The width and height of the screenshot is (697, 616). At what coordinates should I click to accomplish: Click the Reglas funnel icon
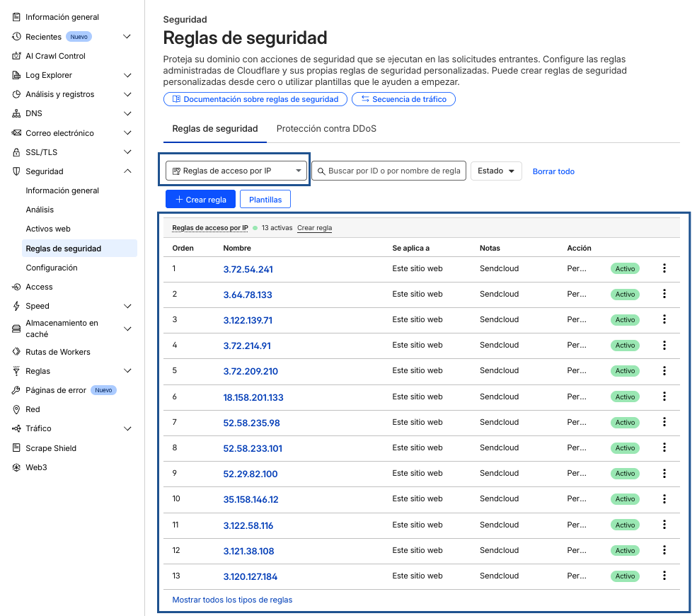tap(16, 371)
